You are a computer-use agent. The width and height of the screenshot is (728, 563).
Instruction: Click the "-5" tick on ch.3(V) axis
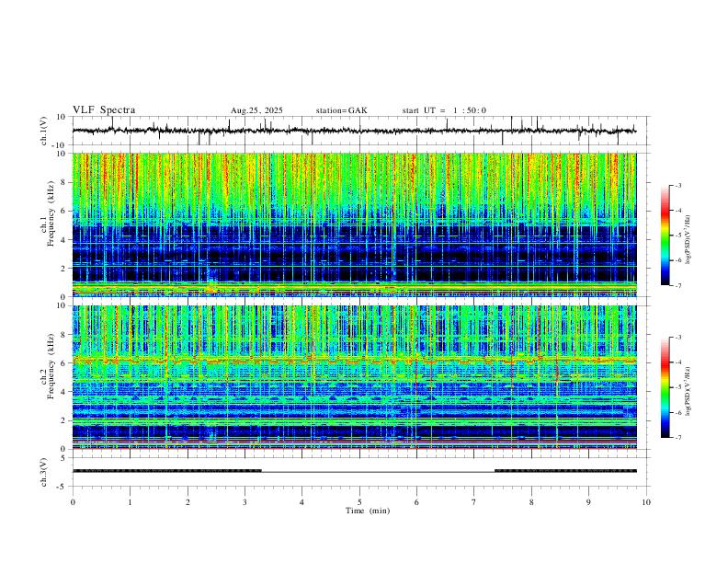(63, 487)
